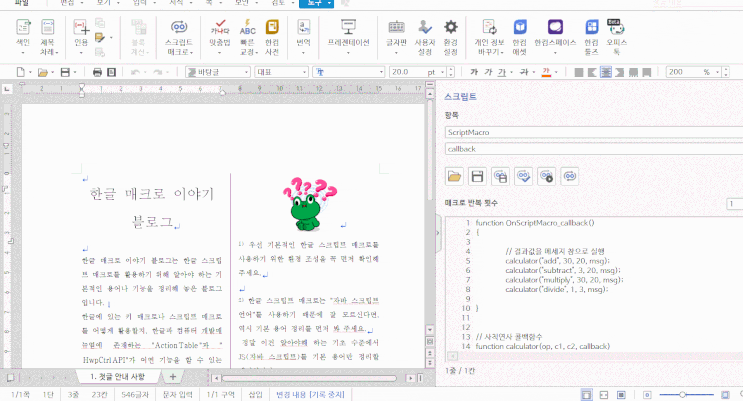The width and height of the screenshot is (743, 401).
Task: Add a new document tab with the plus button
Action: pos(172,377)
